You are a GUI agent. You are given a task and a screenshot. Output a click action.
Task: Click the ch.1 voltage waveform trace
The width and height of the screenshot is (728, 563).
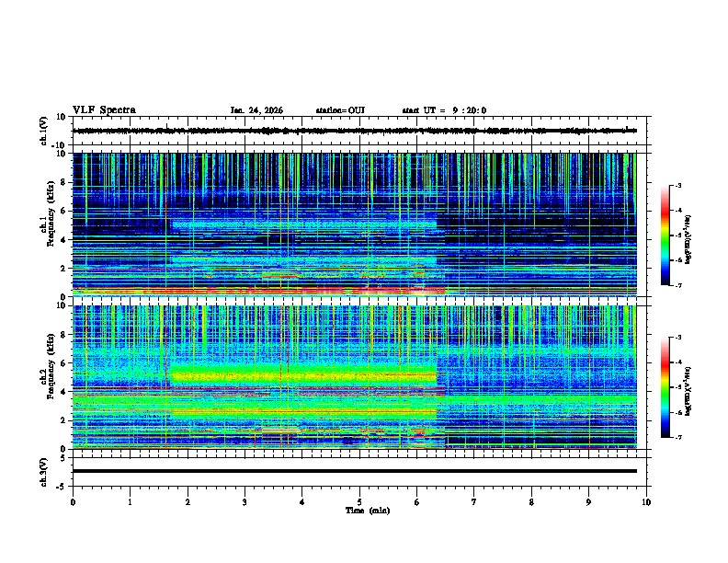point(355,131)
